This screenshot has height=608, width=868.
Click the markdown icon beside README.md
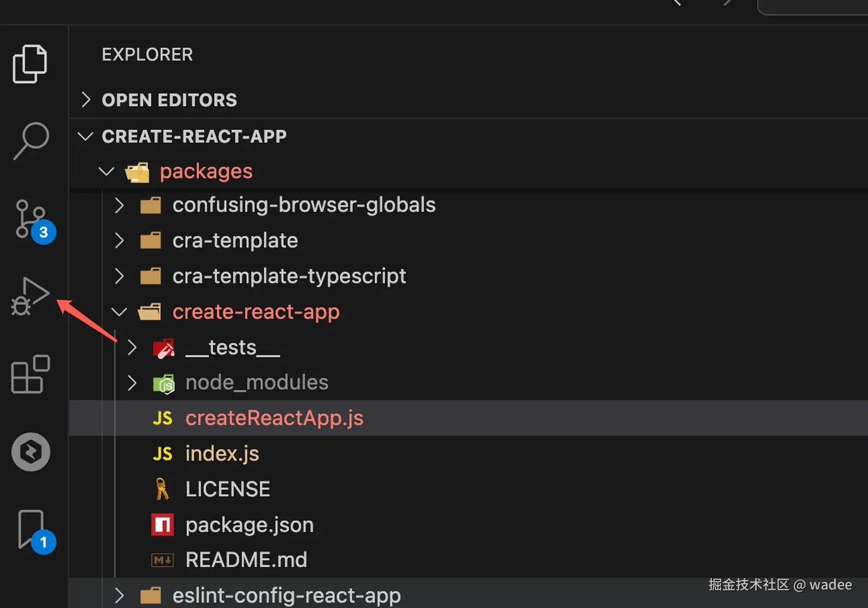163,560
